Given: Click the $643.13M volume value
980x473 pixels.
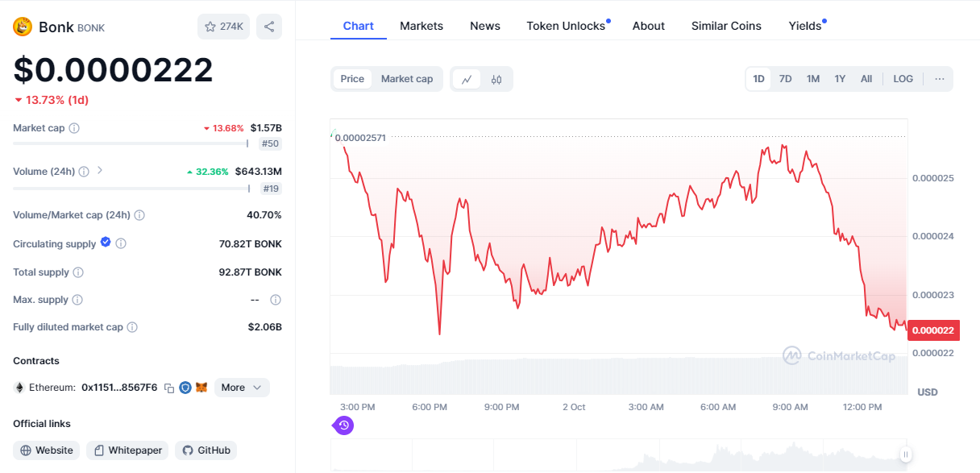Looking at the screenshot, I should click(x=259, y=172).
